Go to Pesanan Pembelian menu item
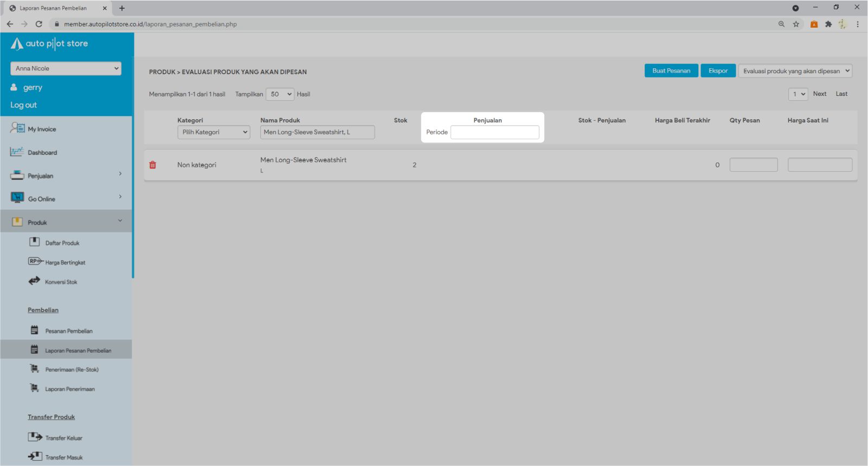868x466 pixels. click(x=69, y=331)
